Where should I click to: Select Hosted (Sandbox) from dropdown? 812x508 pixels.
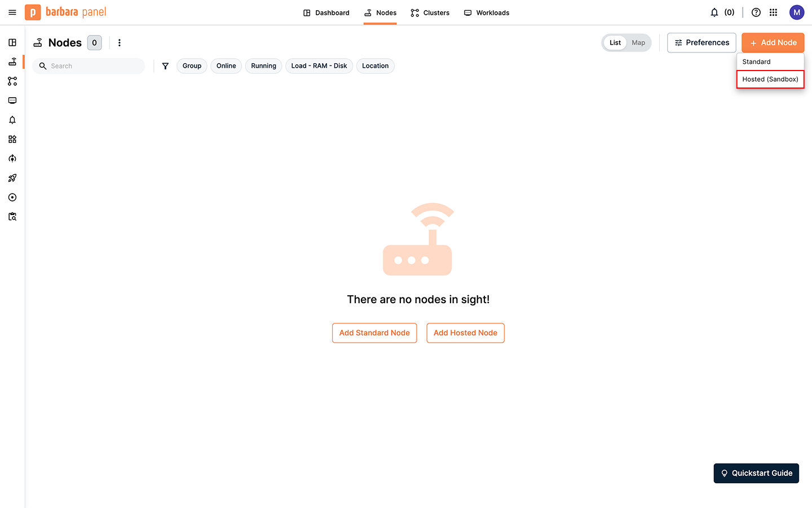pos(770,80)
